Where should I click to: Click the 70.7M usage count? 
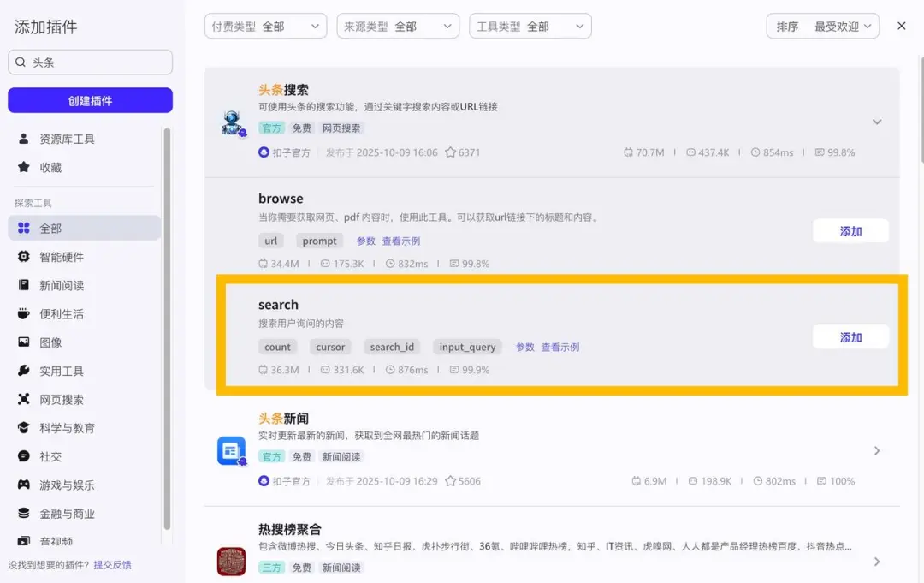tap(650, 152)
